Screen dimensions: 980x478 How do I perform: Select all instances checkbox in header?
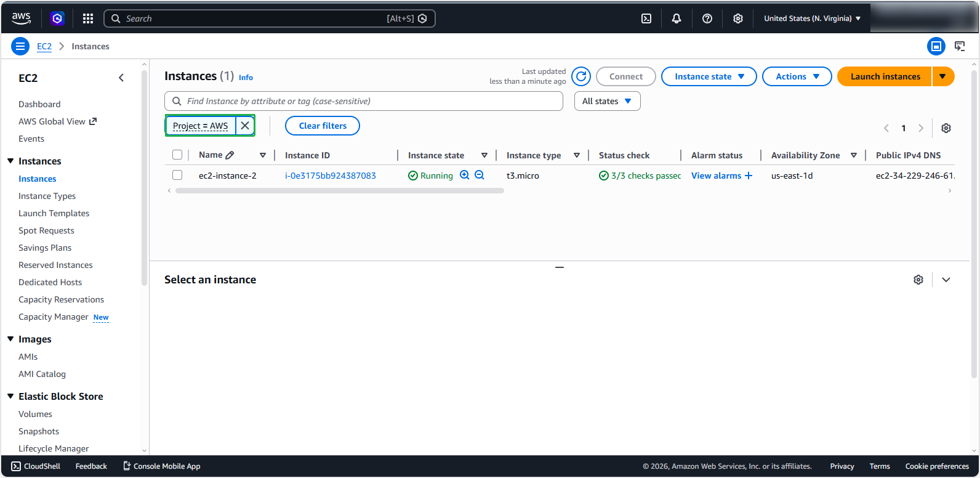click(x=177, y=155)
